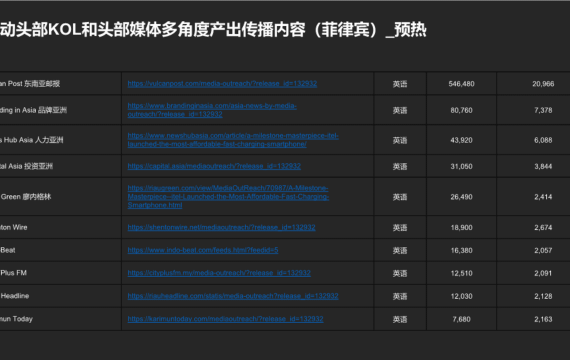Select the cell showing 7,378

click(534, 110)
